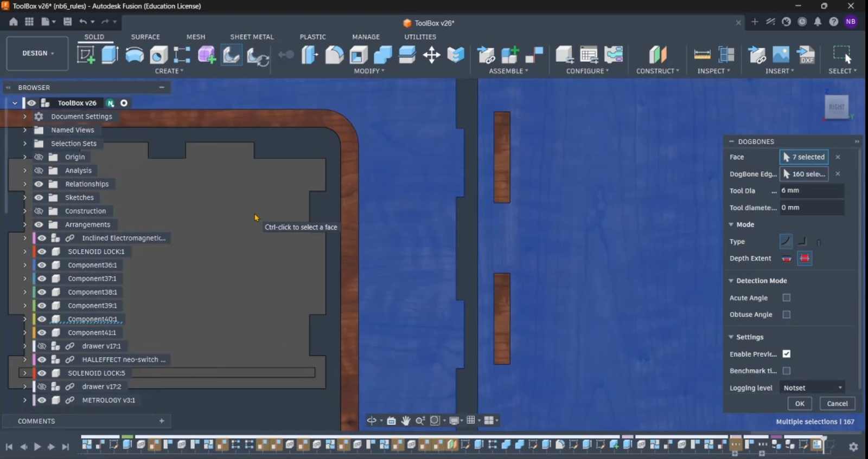Click the RIGHT face of the view cube

[837, 107]
